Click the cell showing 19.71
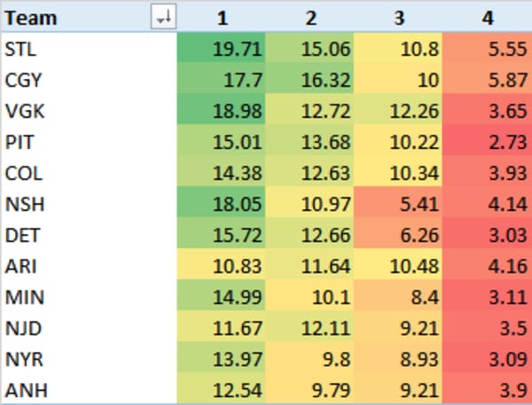Viewport: 532px width, 405px height. (x=221, y=48)
